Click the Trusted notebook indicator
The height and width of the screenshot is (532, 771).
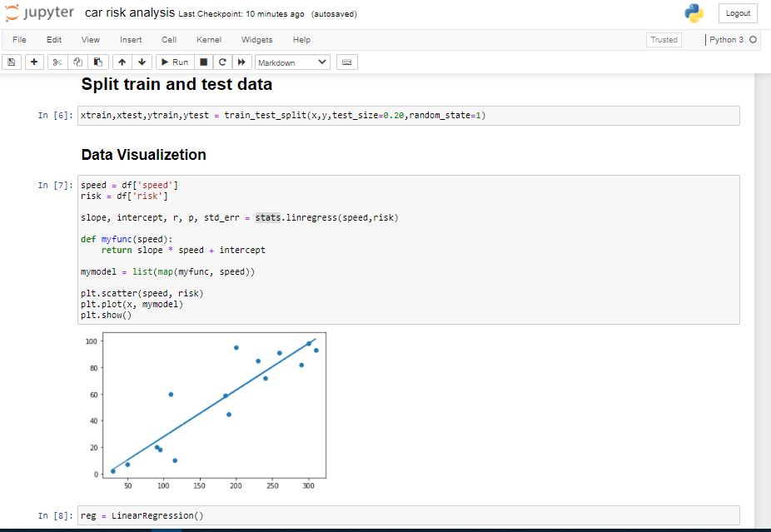tap(664, 40)
